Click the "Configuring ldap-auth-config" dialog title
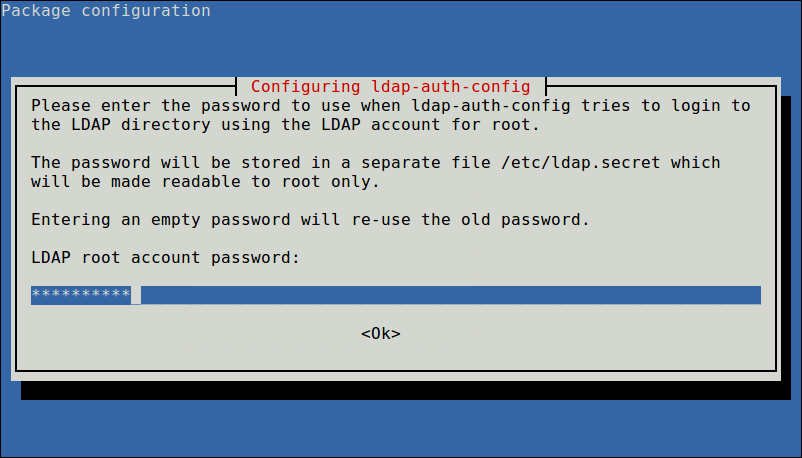Screen dimensions: 802x458 coord(390,86)
